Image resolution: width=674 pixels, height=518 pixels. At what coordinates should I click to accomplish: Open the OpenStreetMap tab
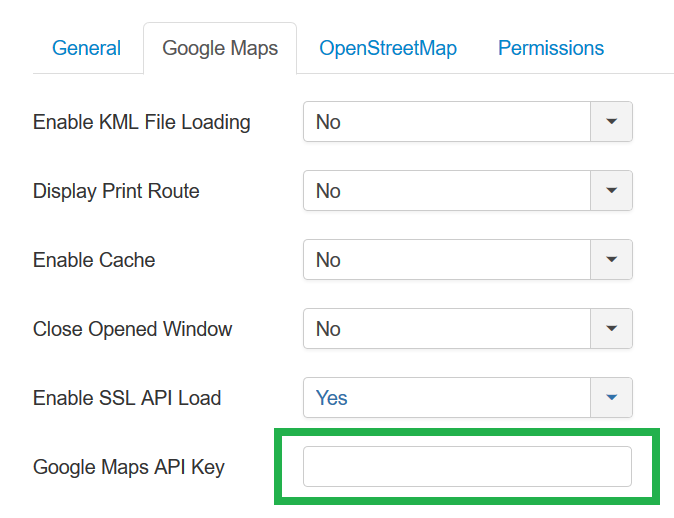pos(387,48)
